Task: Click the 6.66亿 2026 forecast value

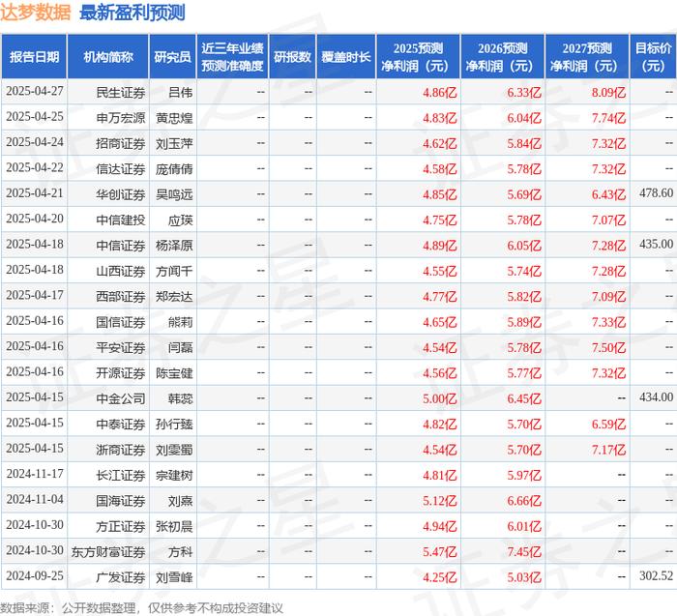Action: coord(524,500)
